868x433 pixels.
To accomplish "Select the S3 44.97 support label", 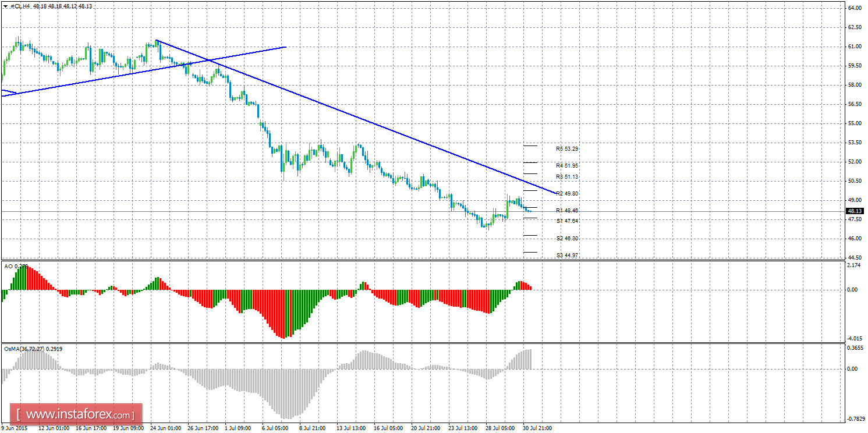I will click(x=567, y=255).
